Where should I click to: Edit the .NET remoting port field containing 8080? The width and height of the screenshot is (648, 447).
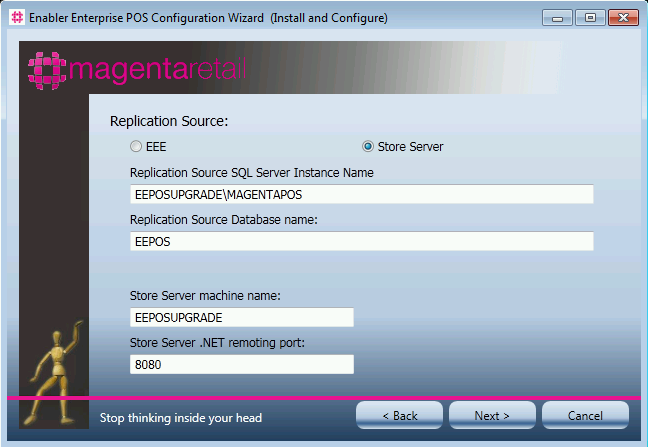242,364
